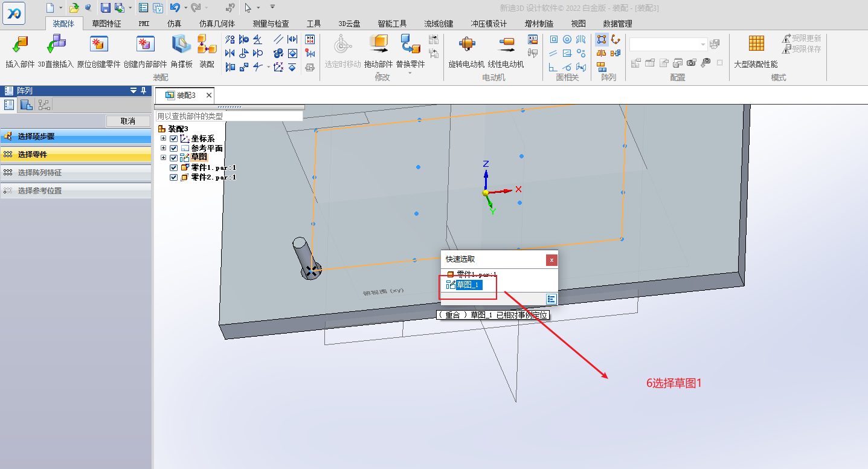Expand the 坐标系 tree node
The width and height of the screenshot is (868, 469).
[x=163, y=139]
